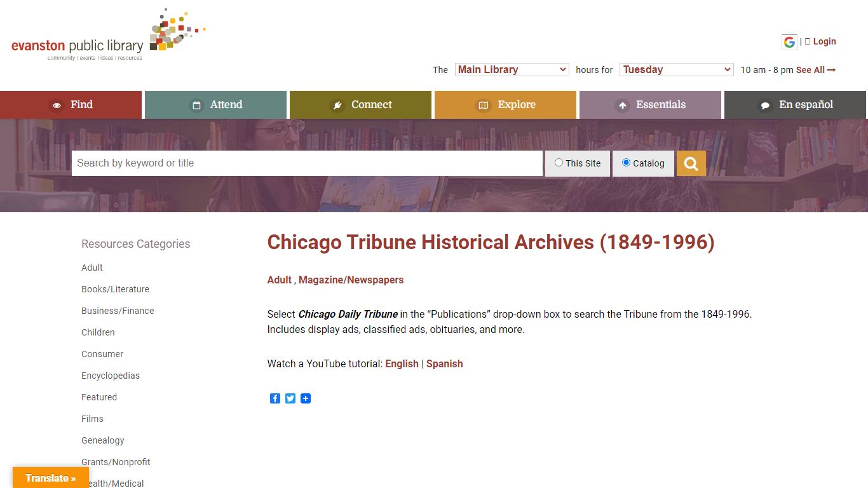Open the Find menu
The image size is (868, 488).
point(71,105)
